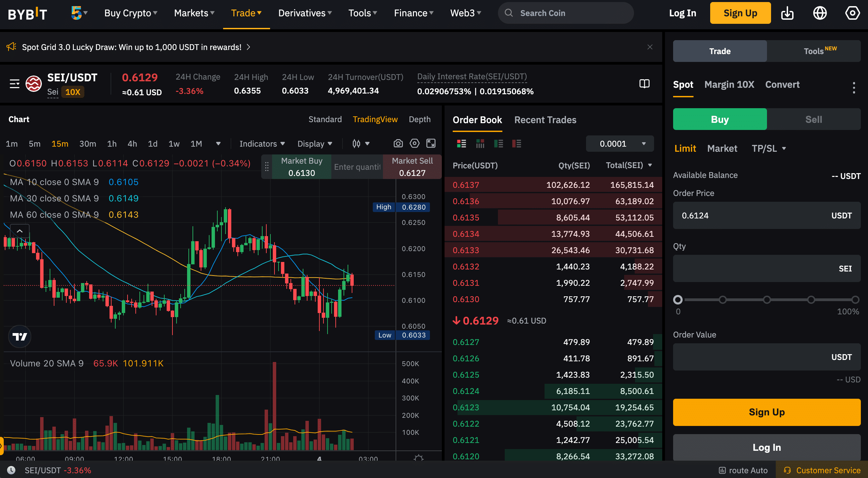
Task: Take a chart snapshot with camera icon
Action: pyautogui.click(x=398, y=144)
